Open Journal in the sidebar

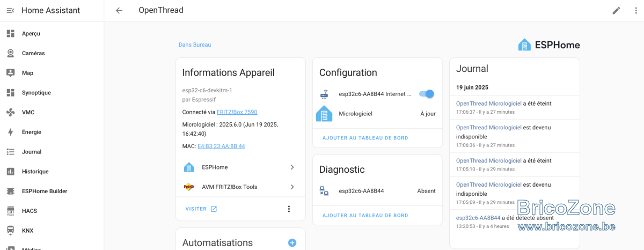[x=52, y=152]
